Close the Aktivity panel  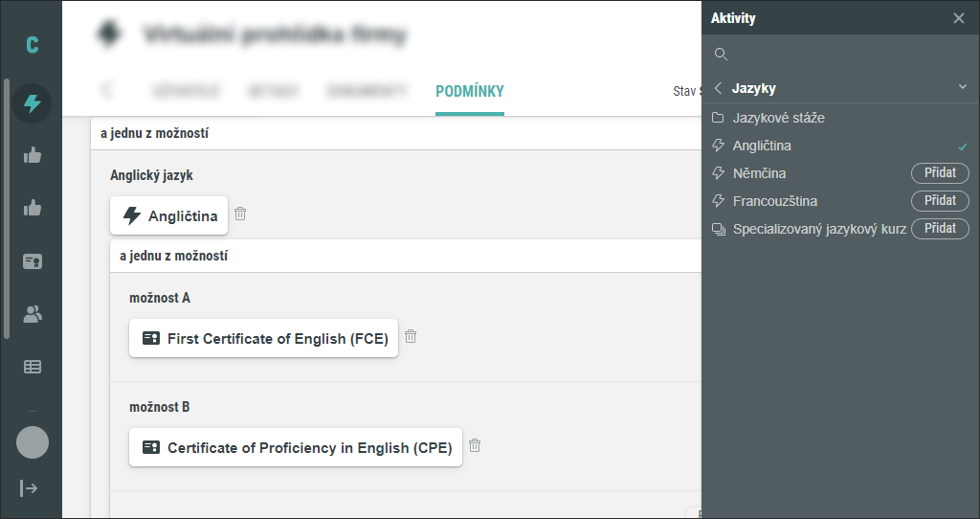point(959,18)
